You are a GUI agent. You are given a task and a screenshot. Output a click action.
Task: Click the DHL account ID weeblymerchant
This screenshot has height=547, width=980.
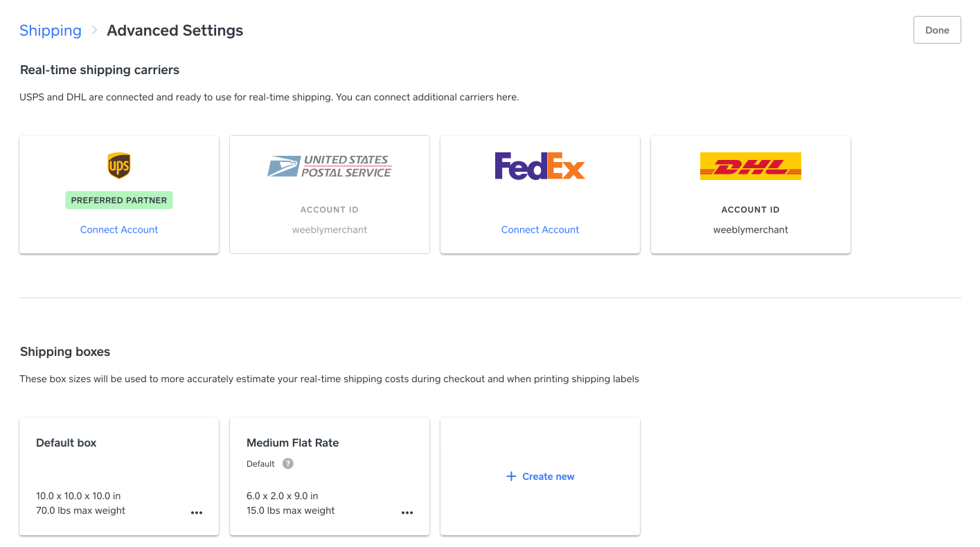click(x=751, y=230)
